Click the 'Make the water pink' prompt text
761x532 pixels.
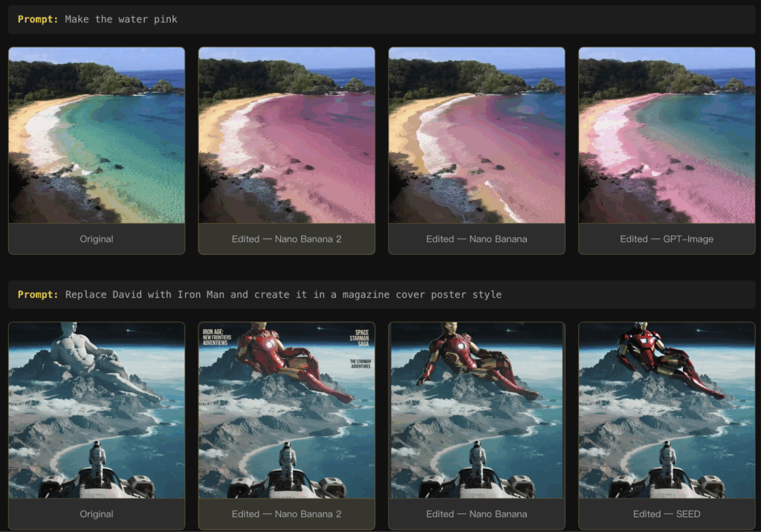pyautogui.click(x=121, y=19)
